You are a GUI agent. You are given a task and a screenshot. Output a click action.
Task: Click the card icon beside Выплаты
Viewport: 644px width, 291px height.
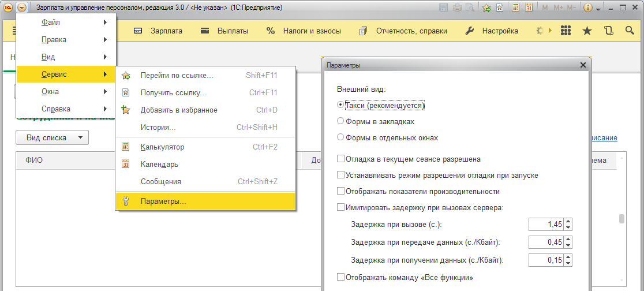[205, 31]
